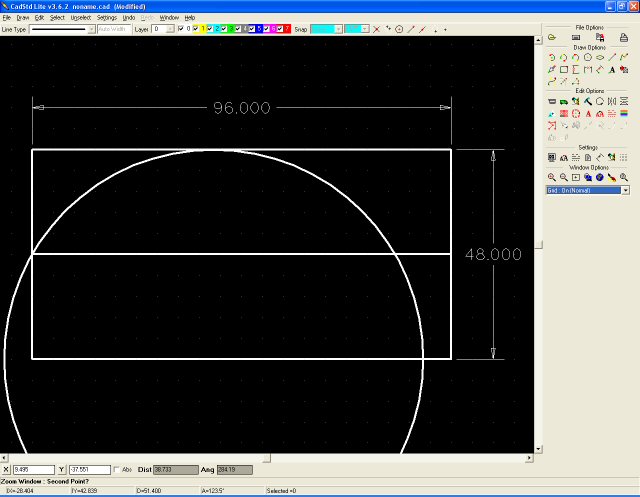Click the 48.000 dimension text
The height and width of the screenshot is (497, 640).
(493, 255)
